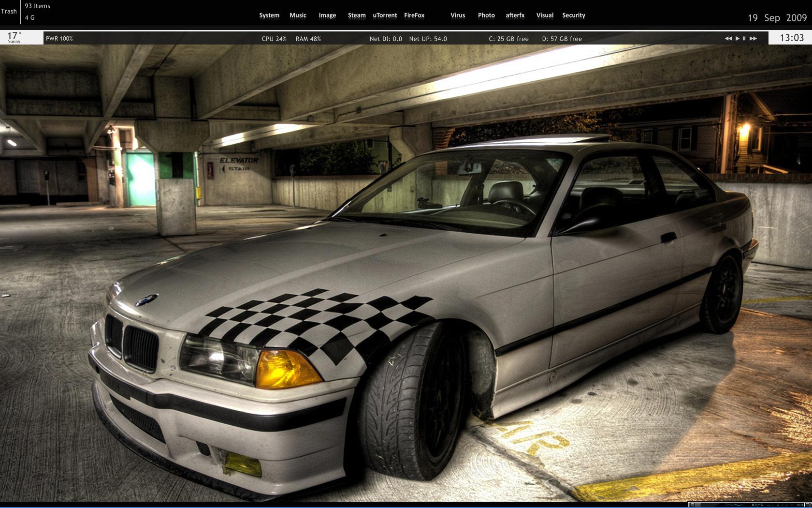Click the 'RAM 48%' readout
This screenshot has height=508, width=812.
click(x=308, y=39)
